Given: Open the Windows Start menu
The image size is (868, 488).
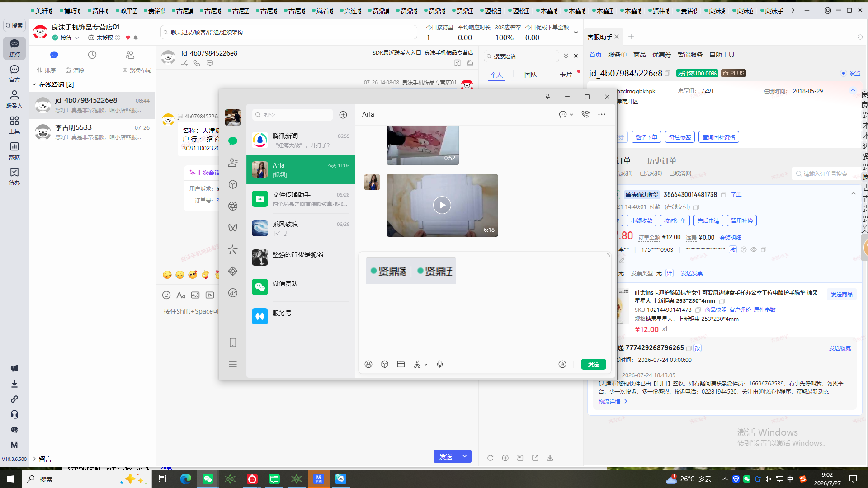Looking at the screenshot, I should point(11,479).
